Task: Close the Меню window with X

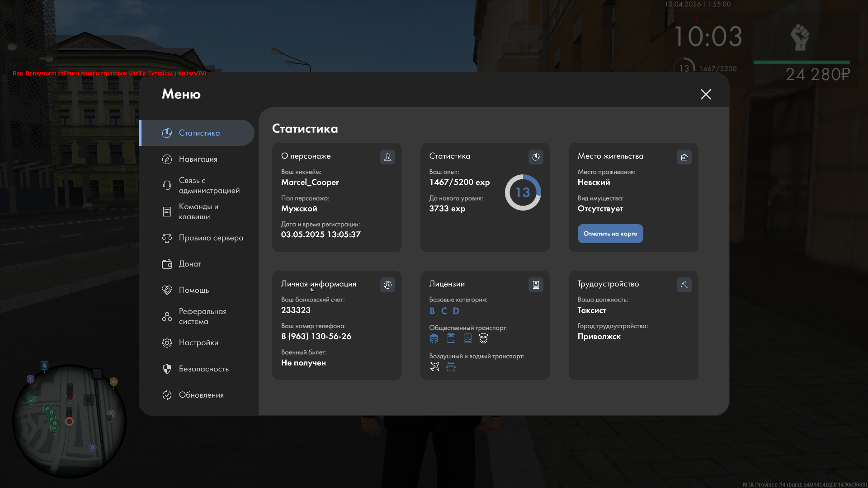Action: tap(706, 94)
